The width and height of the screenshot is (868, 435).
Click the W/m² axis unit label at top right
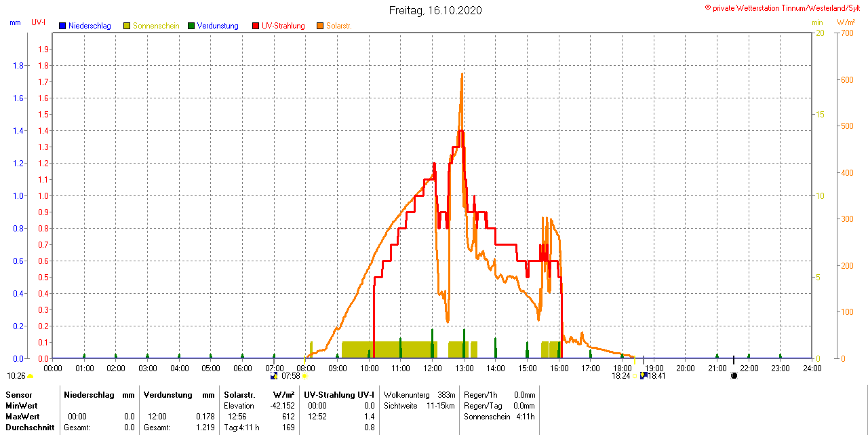(846, 22)
